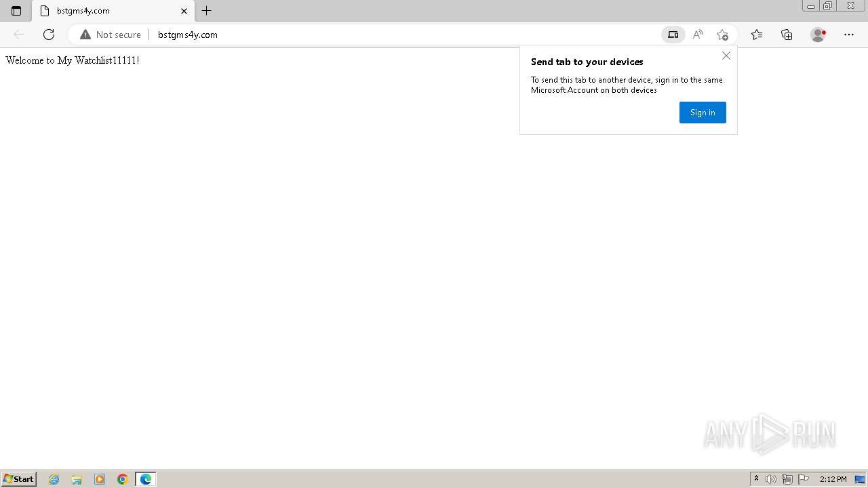Image resolution: width=868 pixels, height=488 pixels.
Task: Switch to Microsoft Edge taskbar button
Action: click(146, 479)
